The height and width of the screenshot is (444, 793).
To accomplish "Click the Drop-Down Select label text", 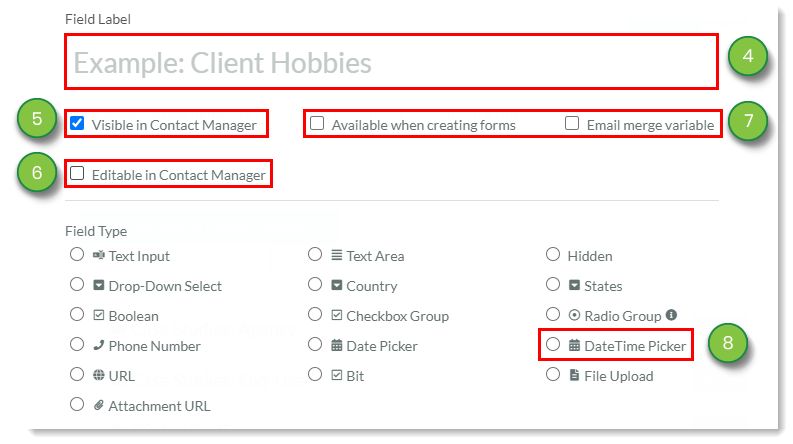I will pos(165,286).
